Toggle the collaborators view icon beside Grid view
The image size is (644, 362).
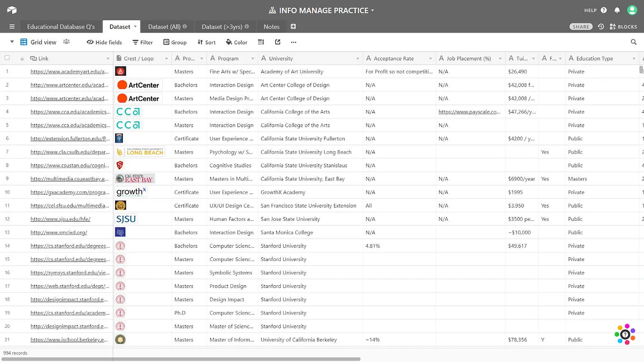[x=66, y=42]
